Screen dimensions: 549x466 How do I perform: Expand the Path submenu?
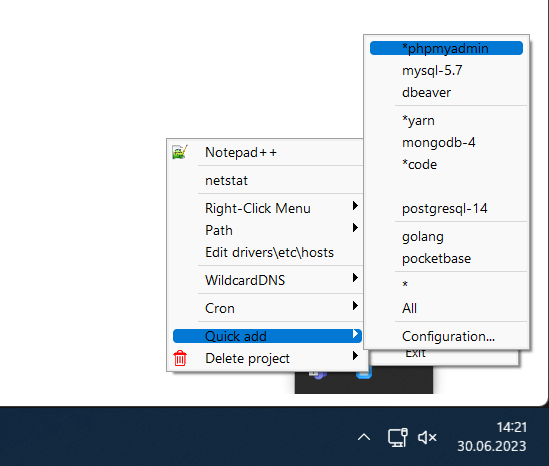[267, 230]
